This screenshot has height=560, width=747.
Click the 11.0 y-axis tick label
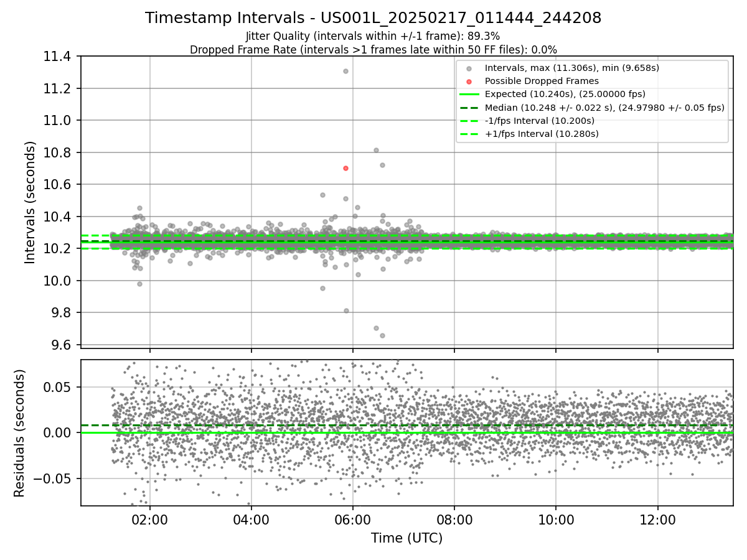pos(58,121)
